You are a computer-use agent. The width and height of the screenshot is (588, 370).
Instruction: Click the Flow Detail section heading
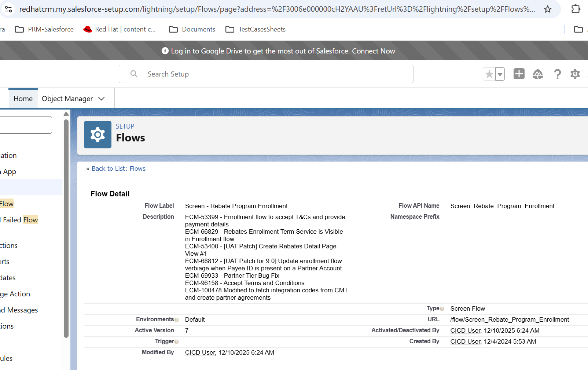(110, 194)
